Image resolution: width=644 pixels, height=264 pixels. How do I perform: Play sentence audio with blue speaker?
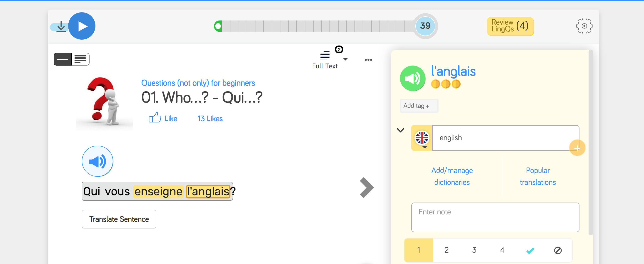pos(97,161)
